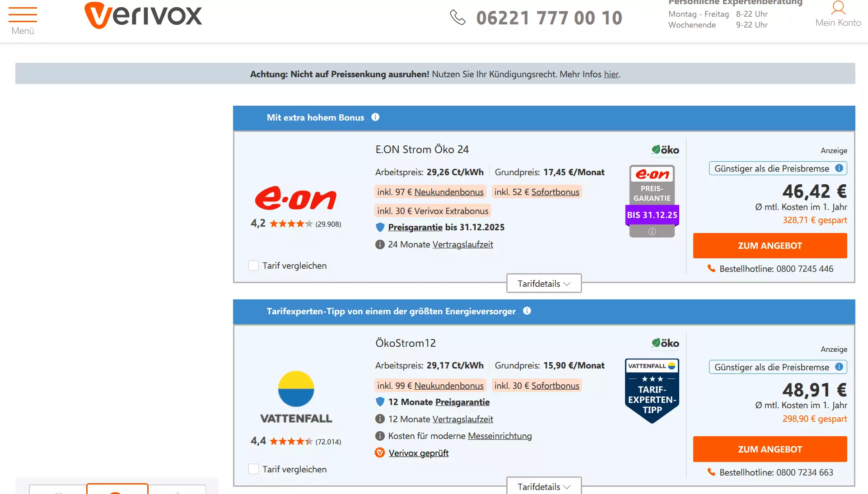Open E.ON 52 € Sofortbonus link
This screenshot has height=494, width=868.
tap(555, 192)
